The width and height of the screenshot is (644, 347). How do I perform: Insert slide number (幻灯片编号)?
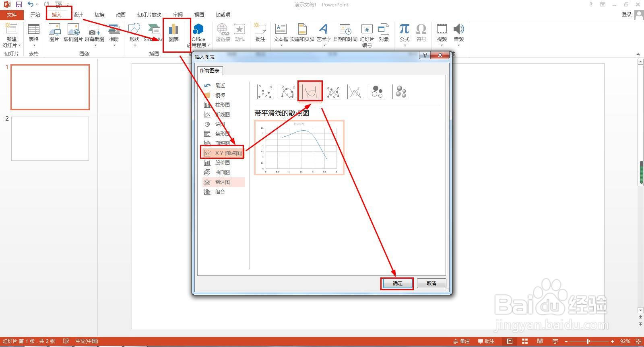coord(367,35)
